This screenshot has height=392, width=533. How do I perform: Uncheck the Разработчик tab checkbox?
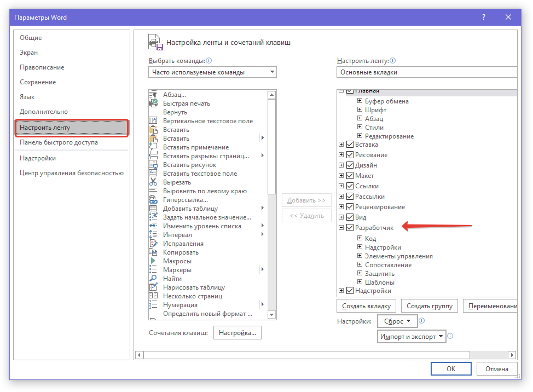350,228
